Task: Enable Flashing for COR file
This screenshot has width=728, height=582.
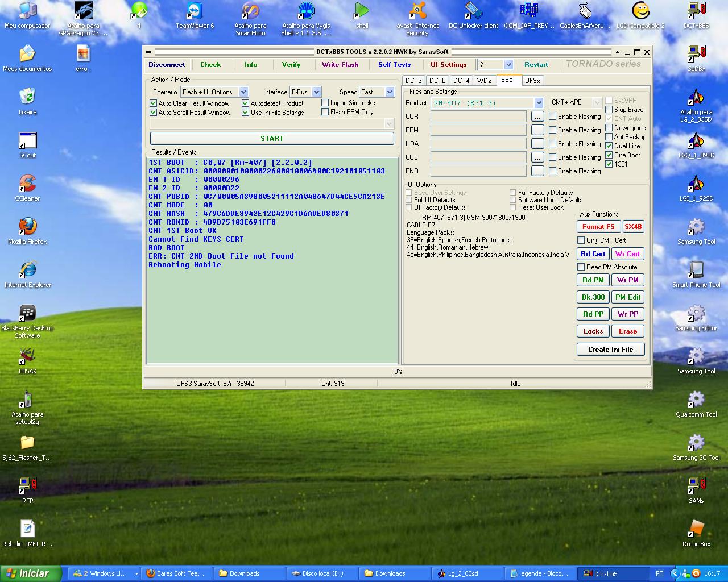Action: click(x=552, y=117)
